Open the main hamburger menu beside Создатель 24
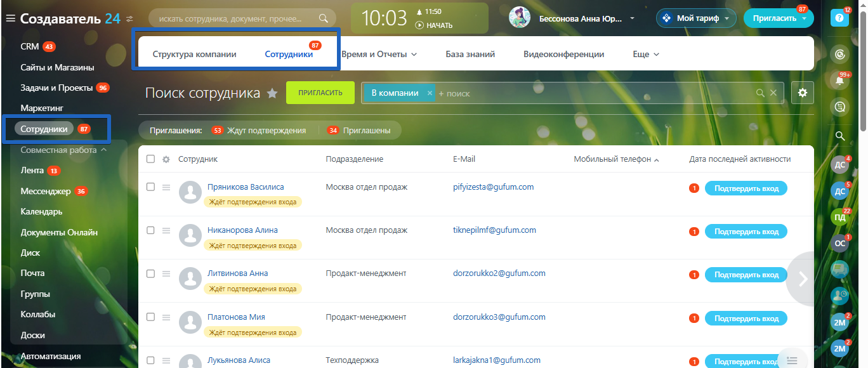868x368 pixels. point(10,18)
